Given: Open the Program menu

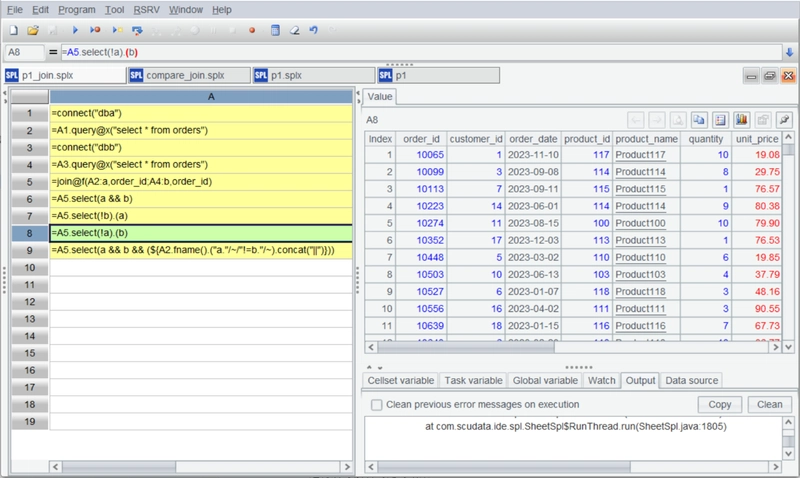Looking at the screenshot, I should pyautogui.click(x=77, y=10).
